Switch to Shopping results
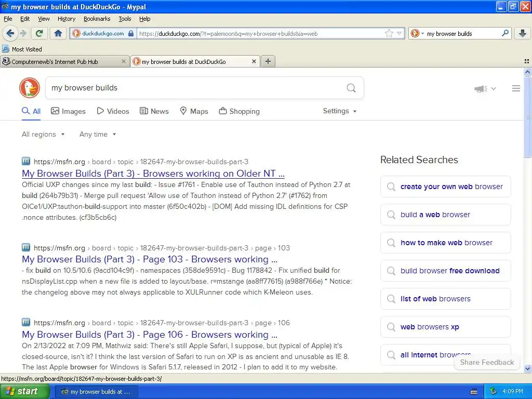 point(239,111)
